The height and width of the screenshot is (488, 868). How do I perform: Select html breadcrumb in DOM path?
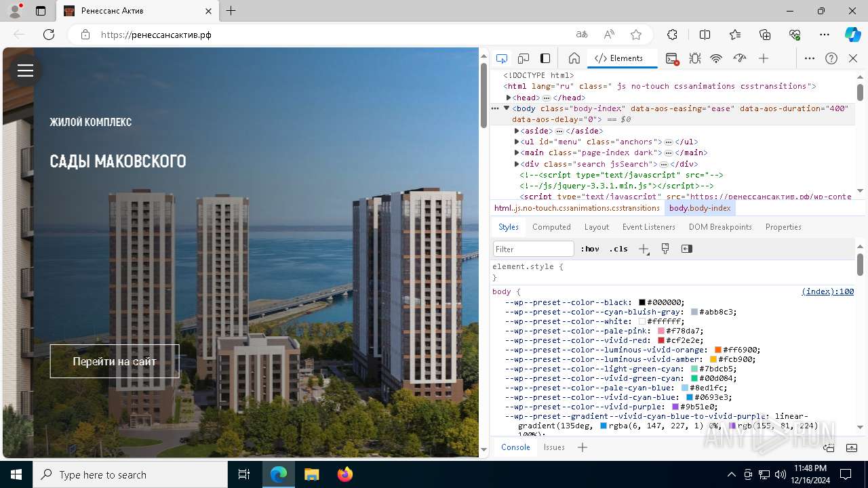pyautogui.click(x=577, y=208)
